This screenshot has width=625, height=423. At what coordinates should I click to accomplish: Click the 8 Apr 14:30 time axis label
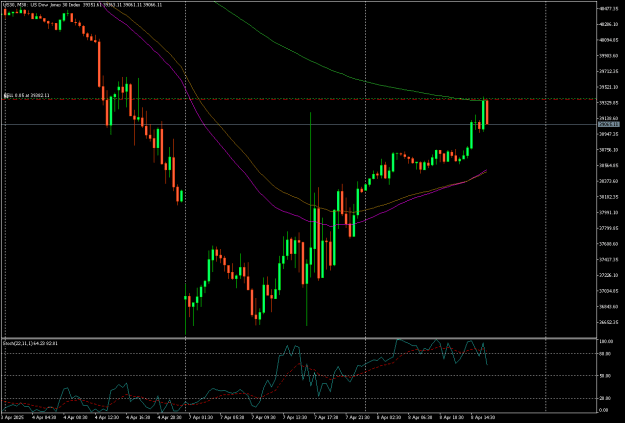click(482, 417)
